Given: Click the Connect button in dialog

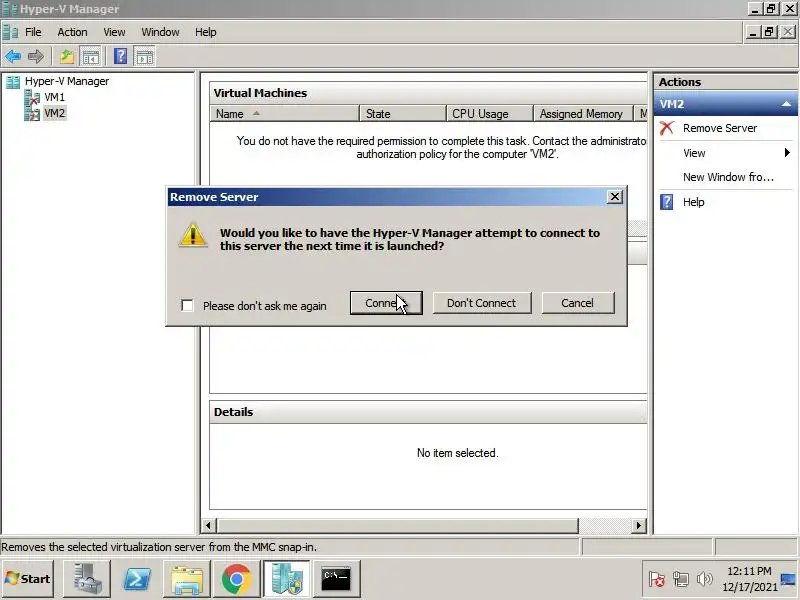Looking at the screenshot, I should 386,303.
